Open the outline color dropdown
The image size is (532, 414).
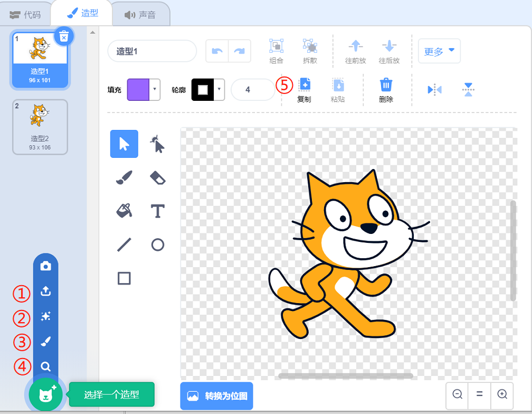click(219, 90)
